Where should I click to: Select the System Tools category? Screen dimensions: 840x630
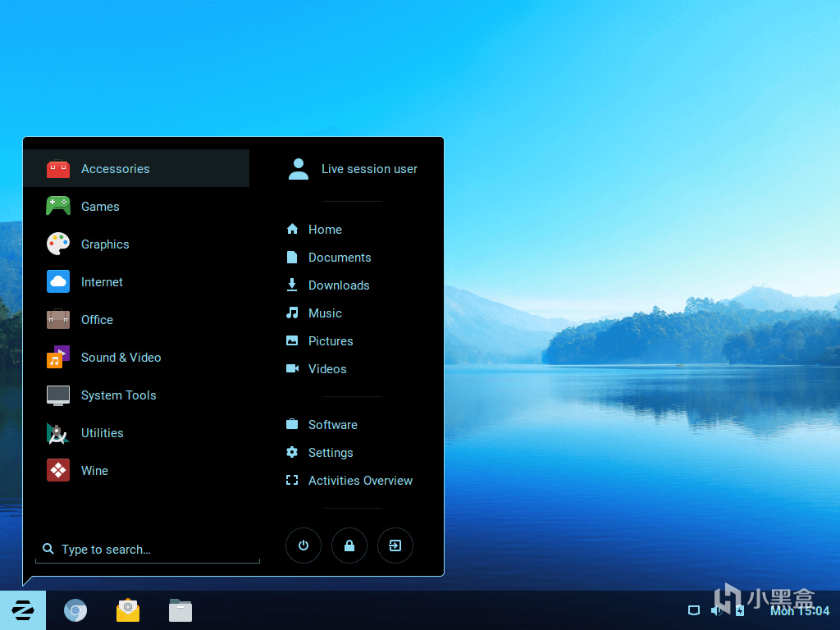point(137,395)
